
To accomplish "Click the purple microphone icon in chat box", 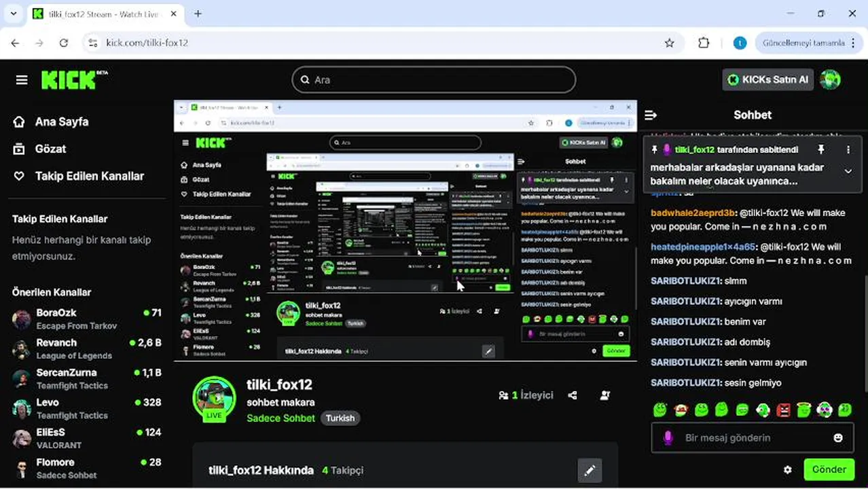I will coord(668,438).
